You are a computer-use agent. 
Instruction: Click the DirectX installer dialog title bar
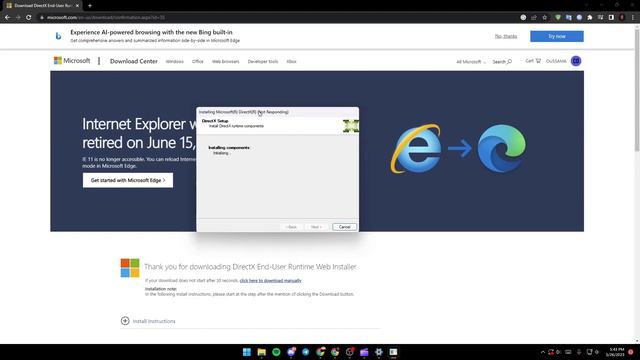pos(278,111)
